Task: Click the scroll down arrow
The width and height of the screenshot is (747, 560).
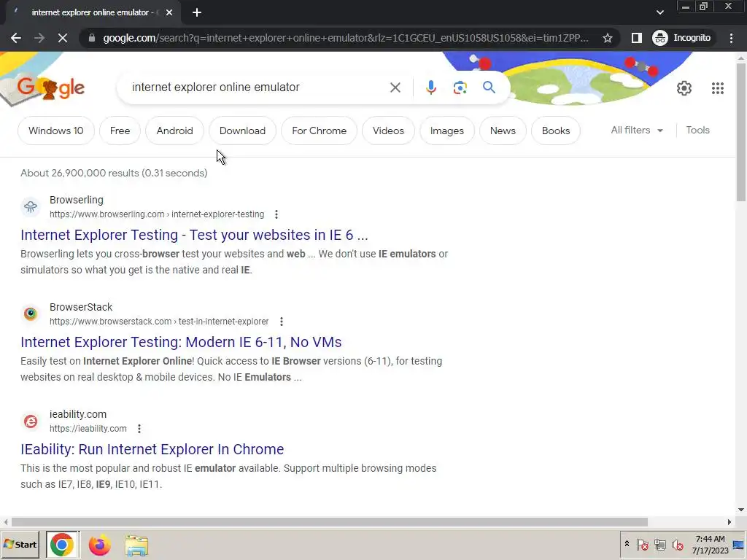Action: tap(741, 510)
